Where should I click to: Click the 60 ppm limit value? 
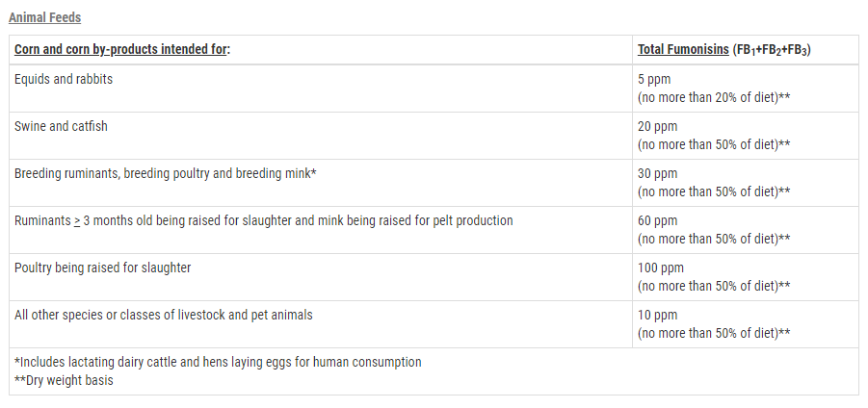(x=657, y=220)
